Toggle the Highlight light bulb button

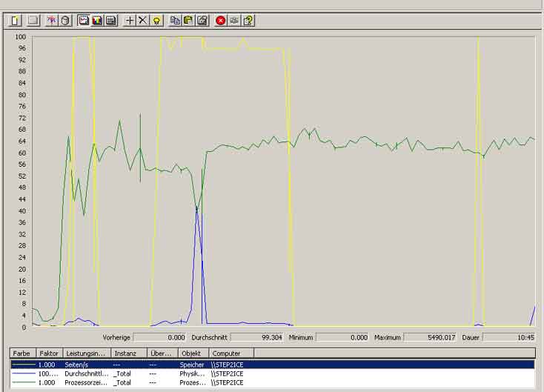(x=156, y=21)
